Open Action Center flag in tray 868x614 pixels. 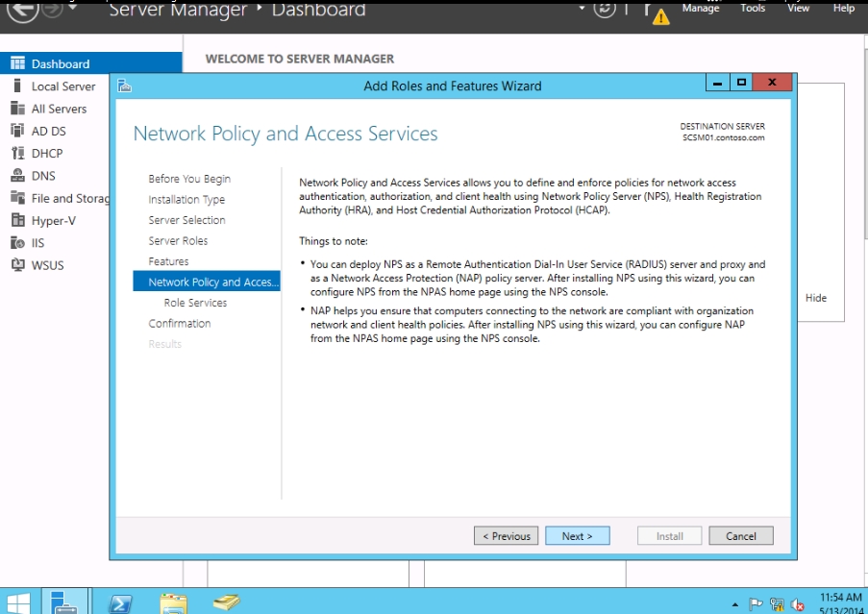pyautogui.click(x=756, y=604)
